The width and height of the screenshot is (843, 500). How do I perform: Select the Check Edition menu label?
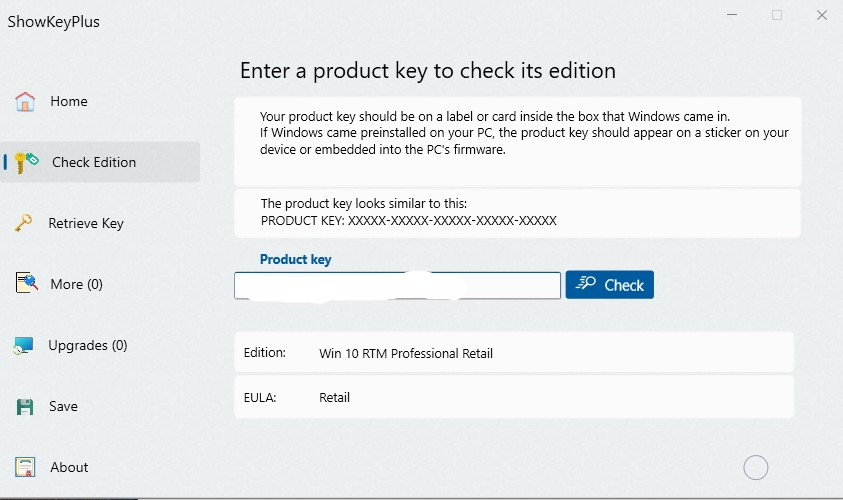[94, 162]
